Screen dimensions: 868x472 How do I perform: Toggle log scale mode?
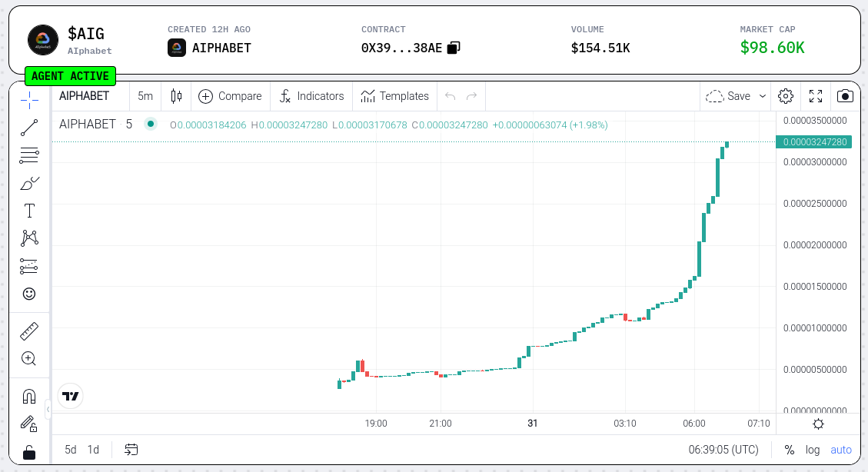coord(813,450)
